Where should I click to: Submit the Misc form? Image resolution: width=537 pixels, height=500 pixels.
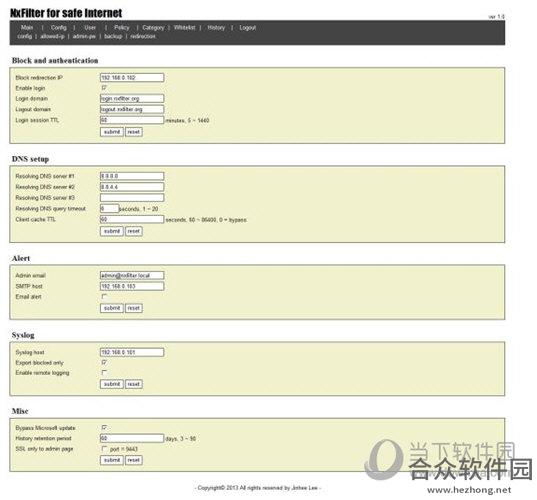[x=112, y=460]
